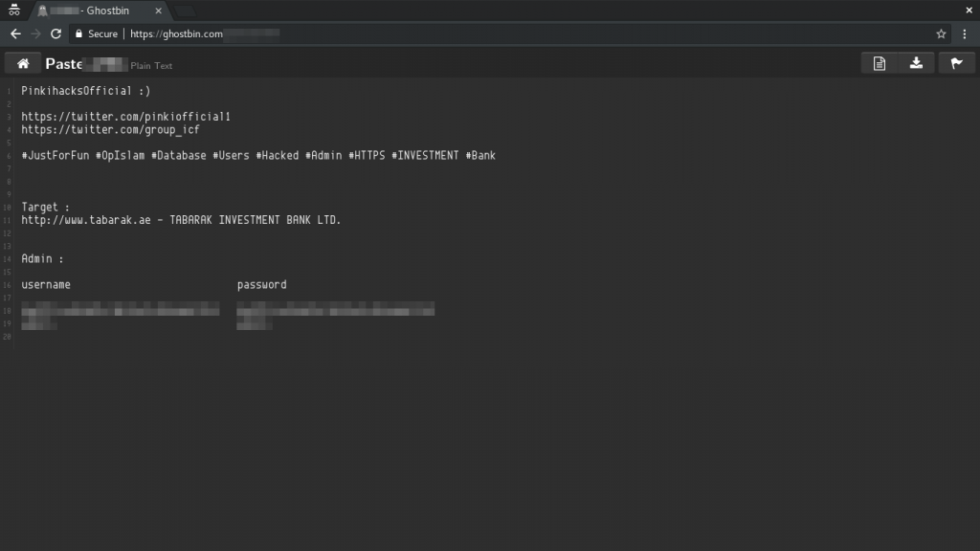Click the Secure padlock icon
This screenshot has width=980, height=551.
tap(78, 33)
